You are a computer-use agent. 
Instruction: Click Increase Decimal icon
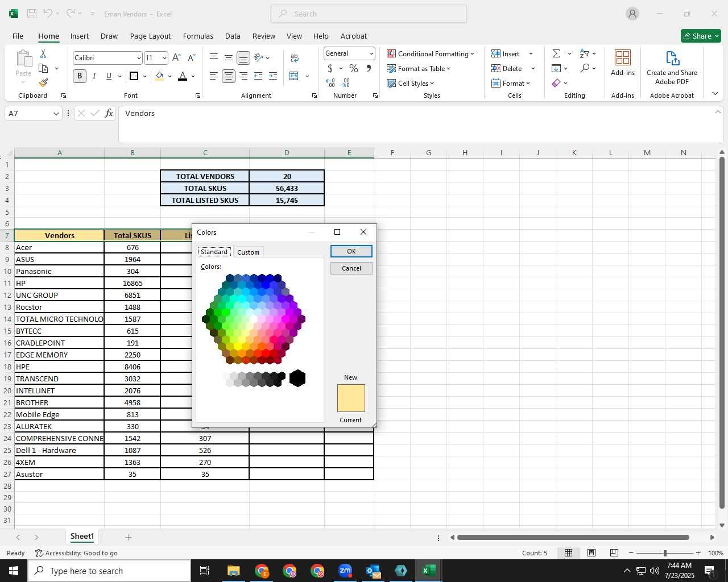pyautogui.click(x=330, y=83)
